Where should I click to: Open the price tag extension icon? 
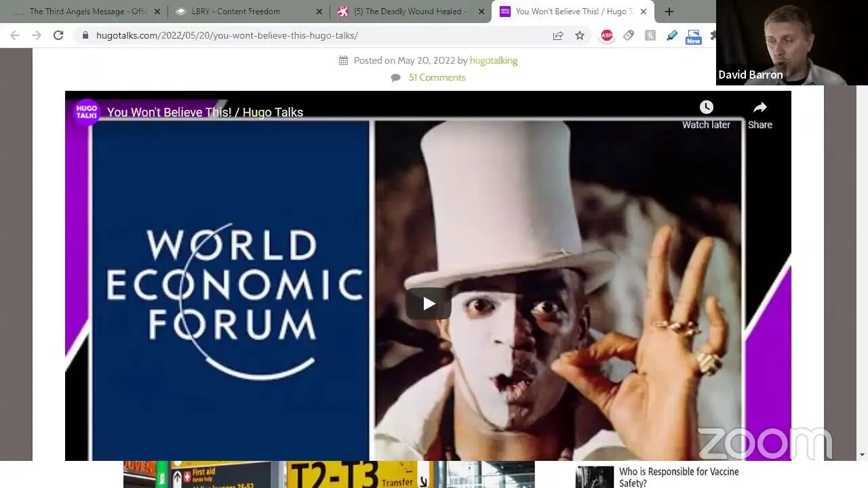(629, 35)
